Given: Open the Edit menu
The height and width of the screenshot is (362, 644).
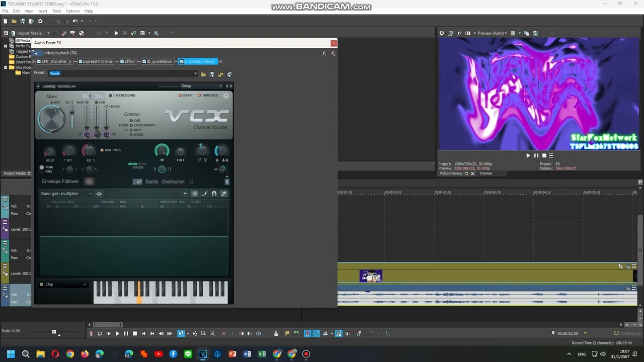Looking at the screenshot, I should [x=17, y=11].
